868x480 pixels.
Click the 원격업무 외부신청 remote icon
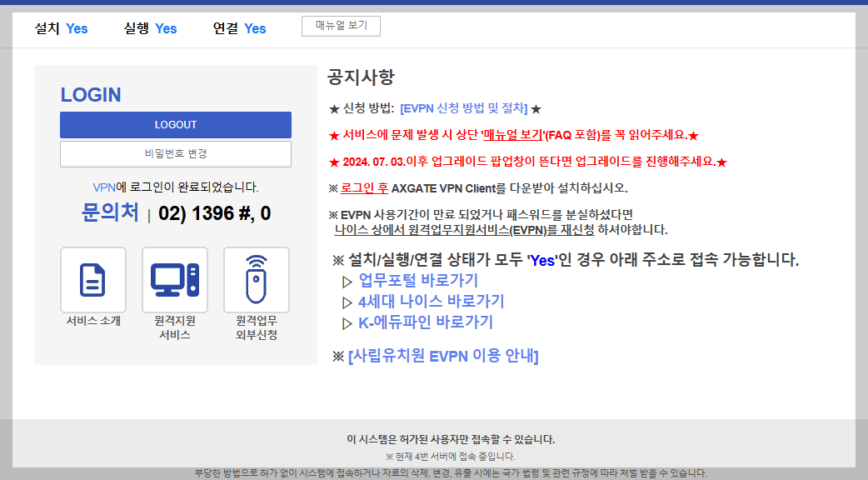coord(256,279)
